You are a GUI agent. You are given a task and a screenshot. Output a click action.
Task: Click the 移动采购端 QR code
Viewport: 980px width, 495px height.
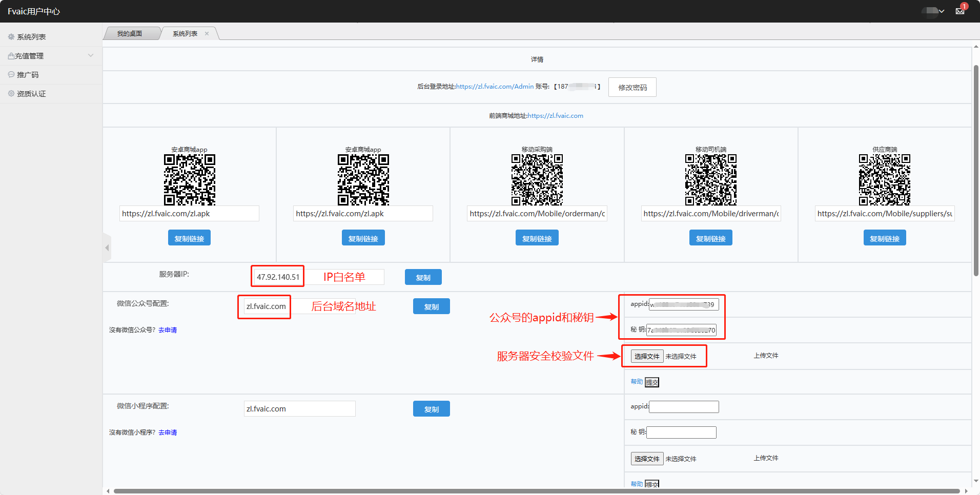(x=537, y=179)
